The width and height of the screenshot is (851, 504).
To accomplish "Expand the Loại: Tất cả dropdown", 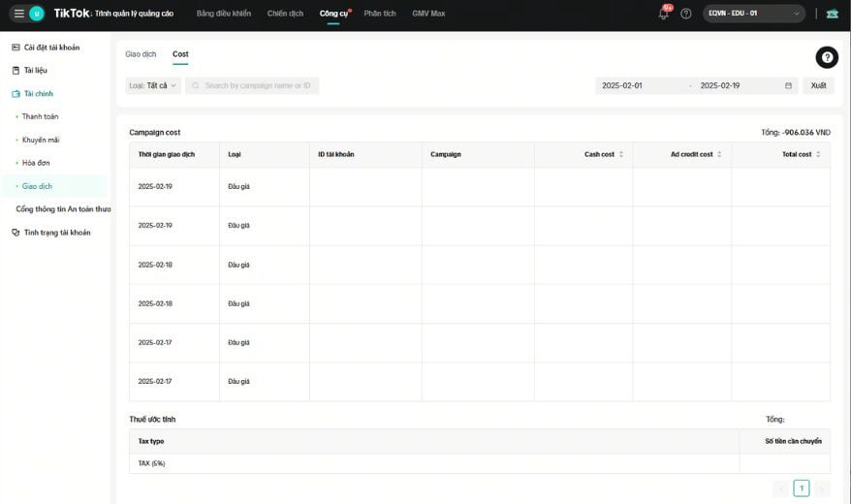I will (153, 85).
